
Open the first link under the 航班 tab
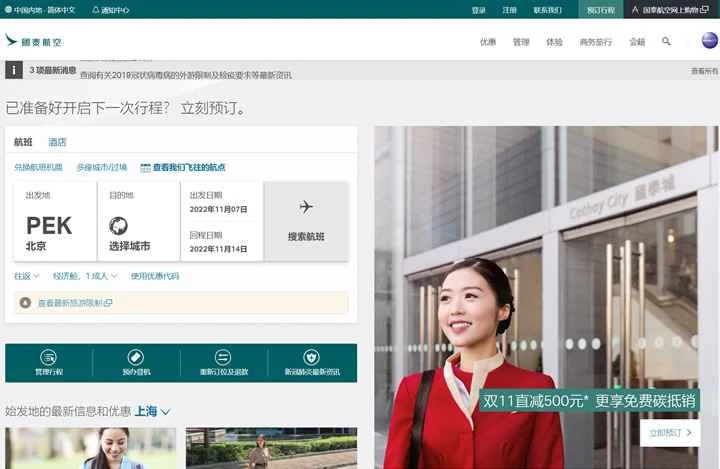point(38,168)
